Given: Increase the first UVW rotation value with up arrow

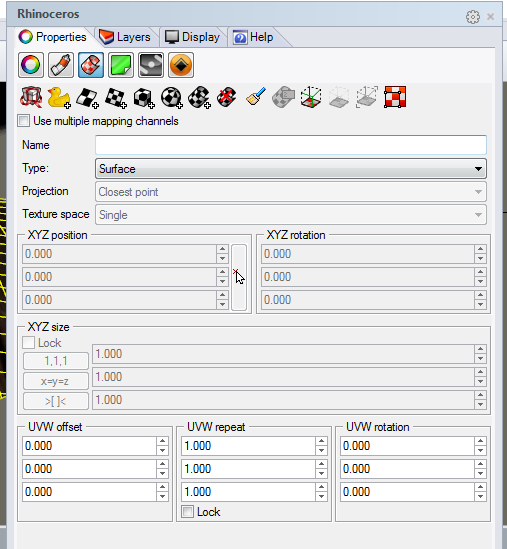Looking at the screenshot, I should [480, 441].
